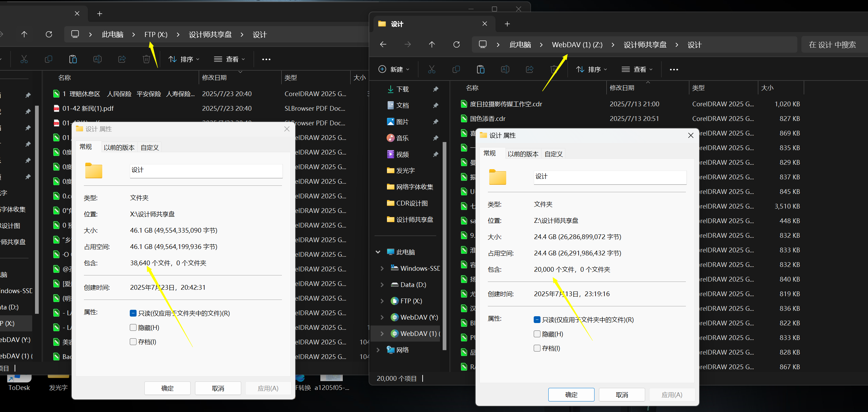Open the 查看 View dropdown in the FTP window
Screen dimensions: 868x412
pyautogui.click(x=229, y=59)
